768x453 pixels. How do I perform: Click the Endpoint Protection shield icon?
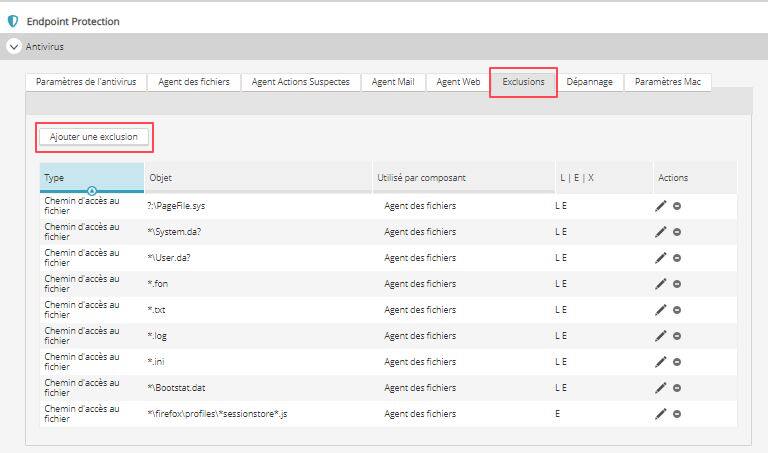pyautogui.click(x=12, y=21)
